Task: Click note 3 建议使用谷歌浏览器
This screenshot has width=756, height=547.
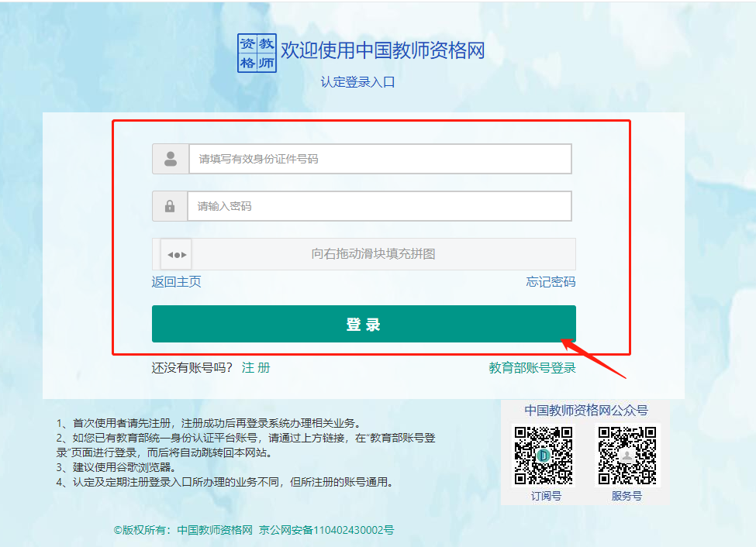Action: click(116, 467)
